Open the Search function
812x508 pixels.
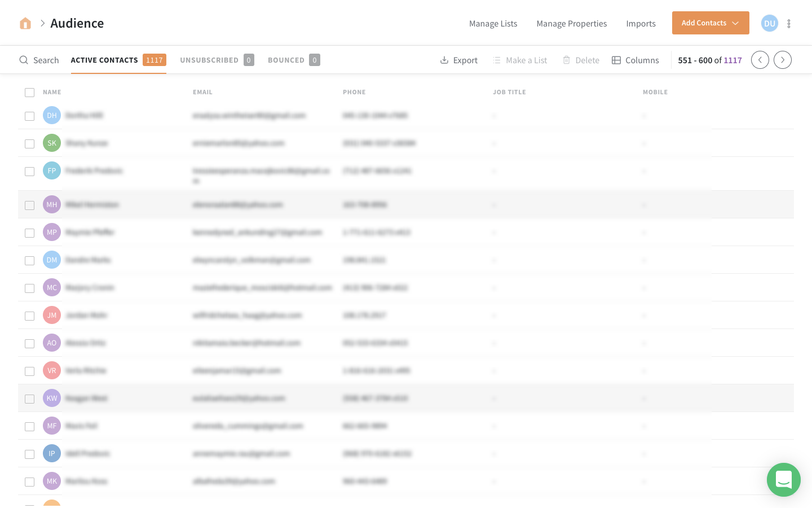(39, 60)
